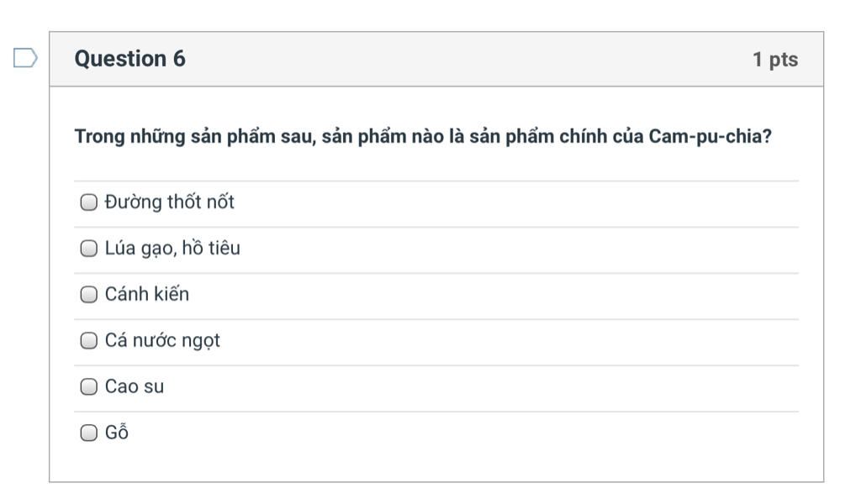Choose the 'Cánh kiến' answer label
Viewport: 861px width, 504px height.
tap(147, 295)
